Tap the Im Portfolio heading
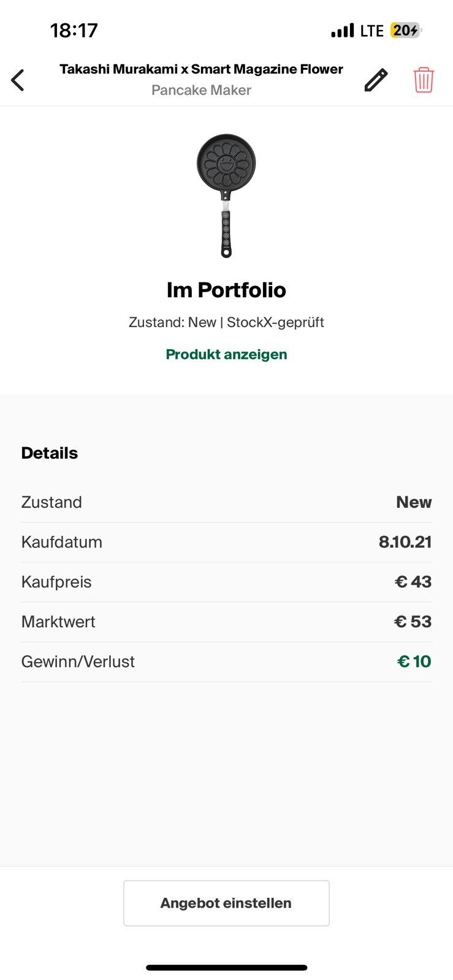Viewport: 453px width, 980px height. tap(226, 290)
